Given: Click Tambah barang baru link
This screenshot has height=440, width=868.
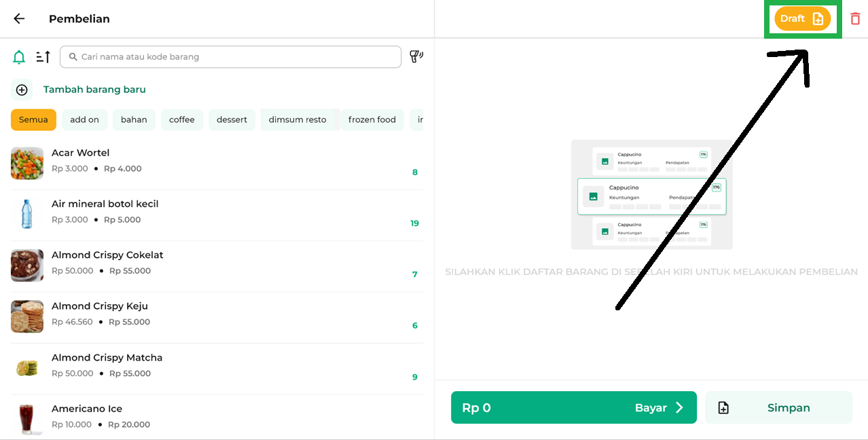Looking at the screenshot, I should 94,90.
